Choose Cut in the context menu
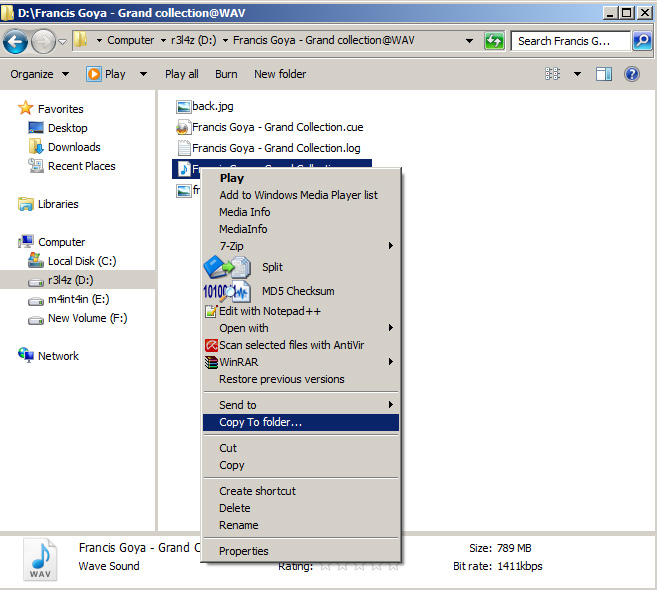Viewport: 657px width, 590px height. [x=301, y=448]
